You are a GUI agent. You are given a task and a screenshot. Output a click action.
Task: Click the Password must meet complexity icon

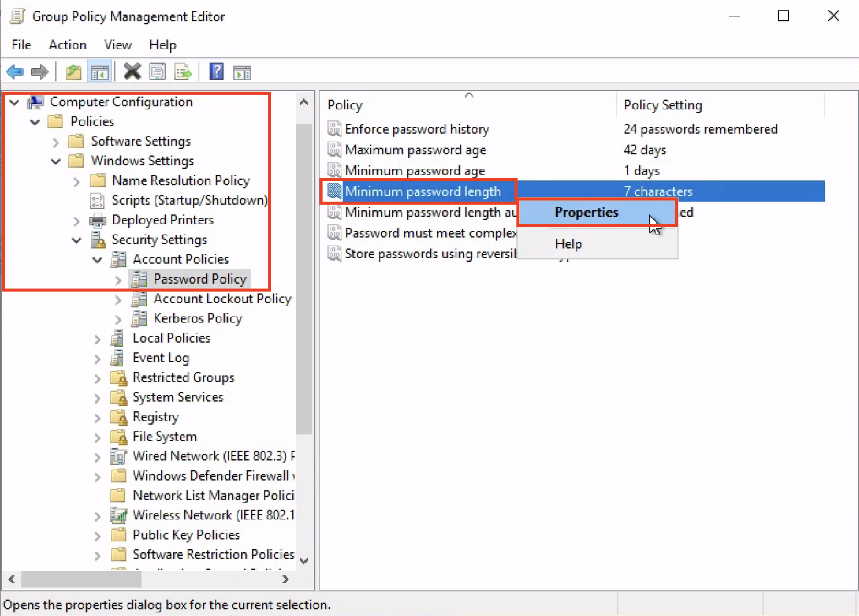tap(334, 233)
